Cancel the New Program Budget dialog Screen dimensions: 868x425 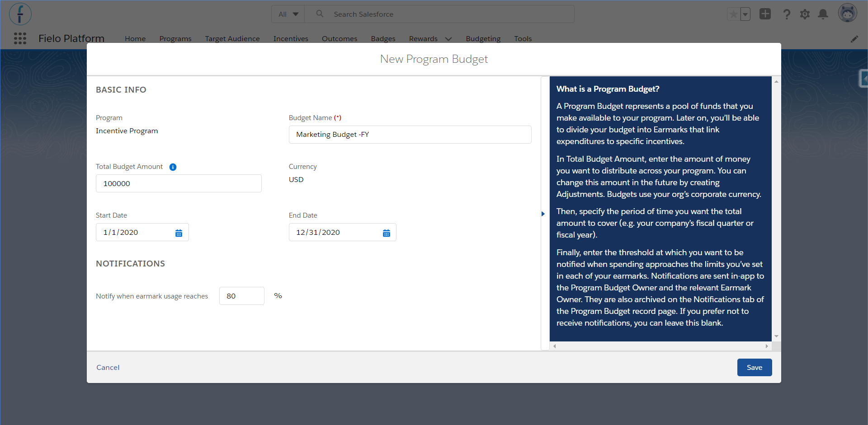pyautogui.click(x=108, y=368)
